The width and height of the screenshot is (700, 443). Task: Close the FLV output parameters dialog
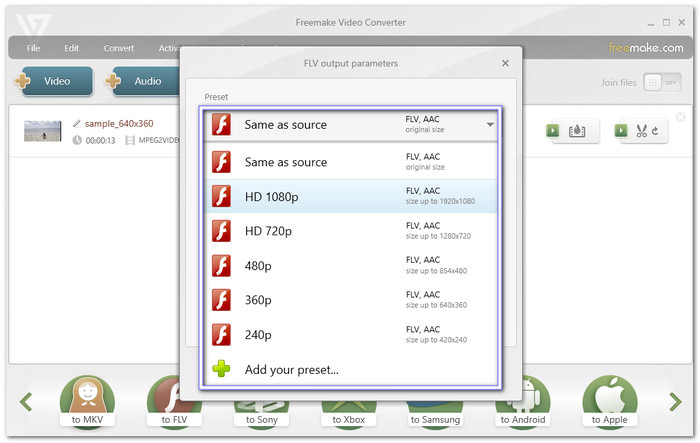tap(505, 63)
